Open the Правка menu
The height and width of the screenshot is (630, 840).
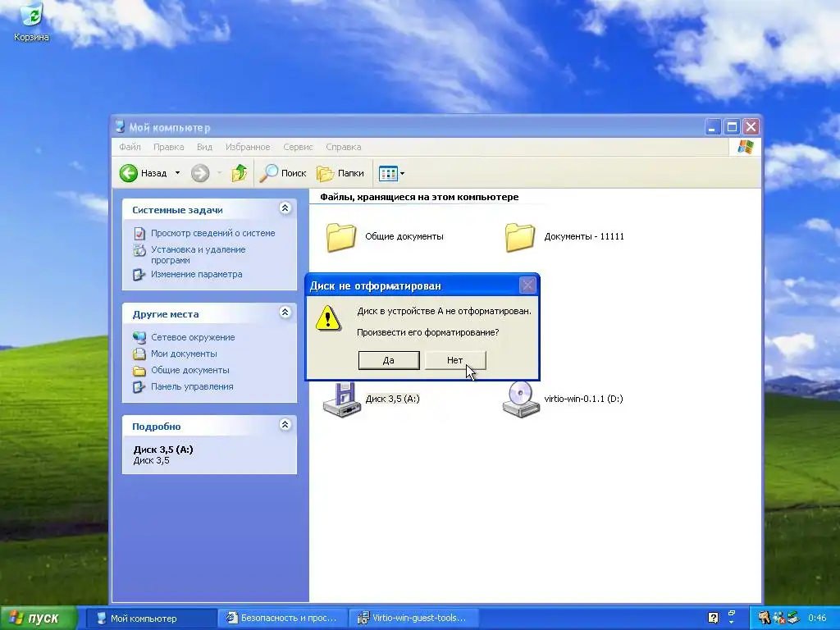(168, 147)
